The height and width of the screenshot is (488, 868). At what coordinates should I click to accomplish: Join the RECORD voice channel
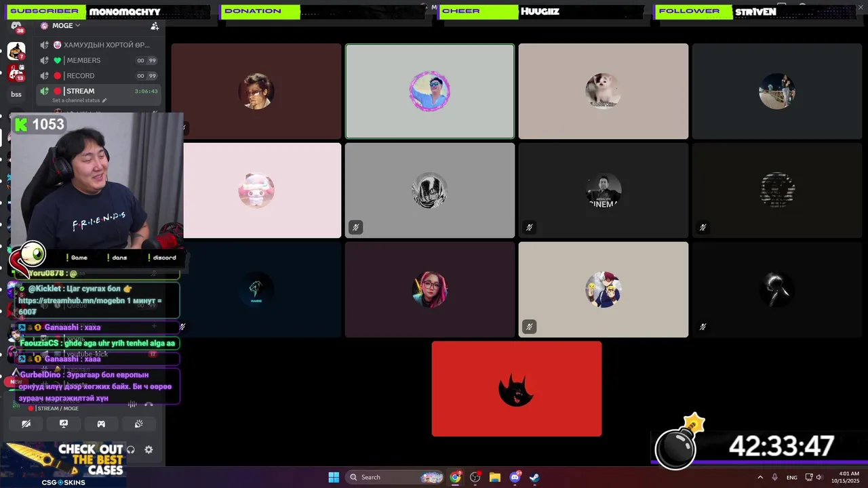pos(98,76)
